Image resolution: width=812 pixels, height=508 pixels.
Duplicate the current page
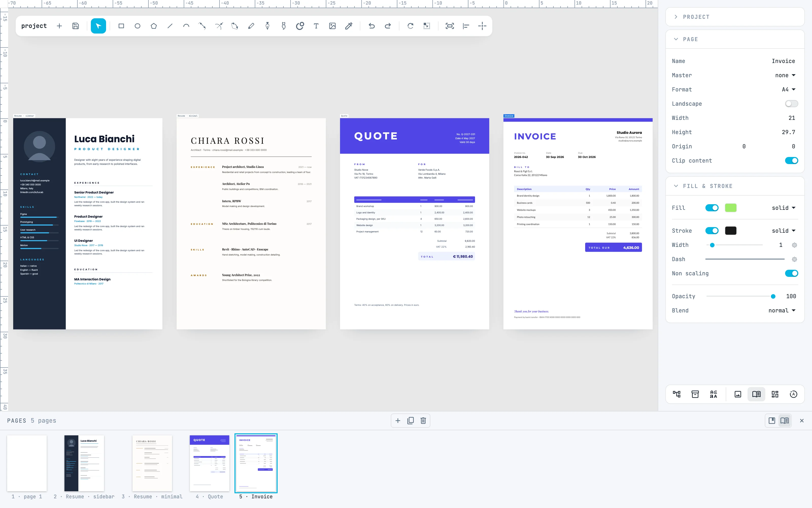tap(410, 421)
